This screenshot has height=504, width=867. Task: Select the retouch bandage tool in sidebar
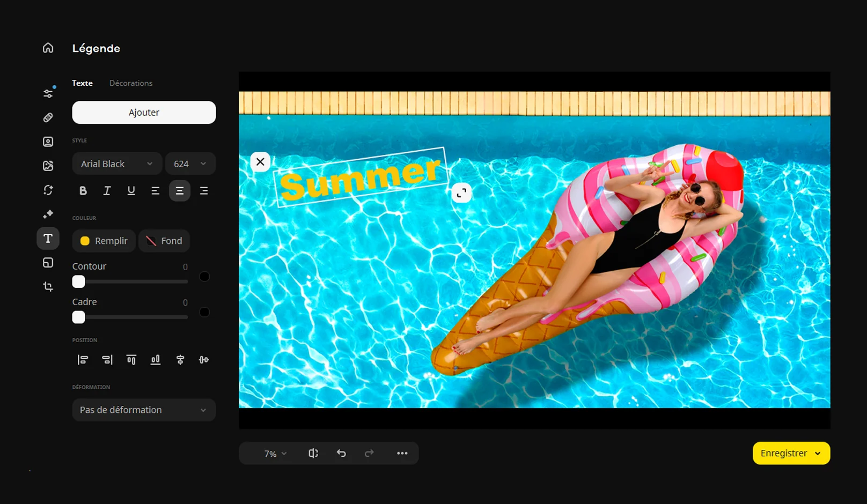[x=48, y=117]
